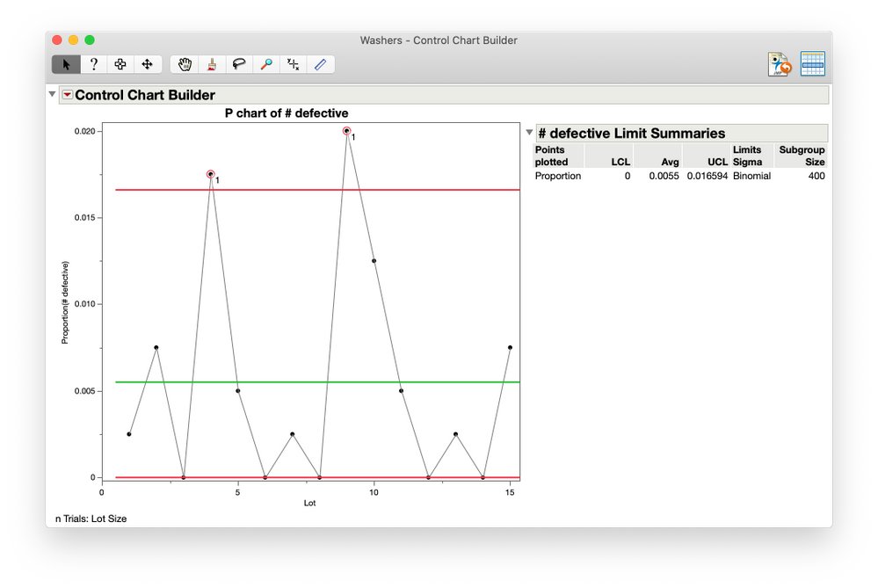
Task: Select the arrow cursor tool
Action: pyautogui.click(x=66, y=64)
